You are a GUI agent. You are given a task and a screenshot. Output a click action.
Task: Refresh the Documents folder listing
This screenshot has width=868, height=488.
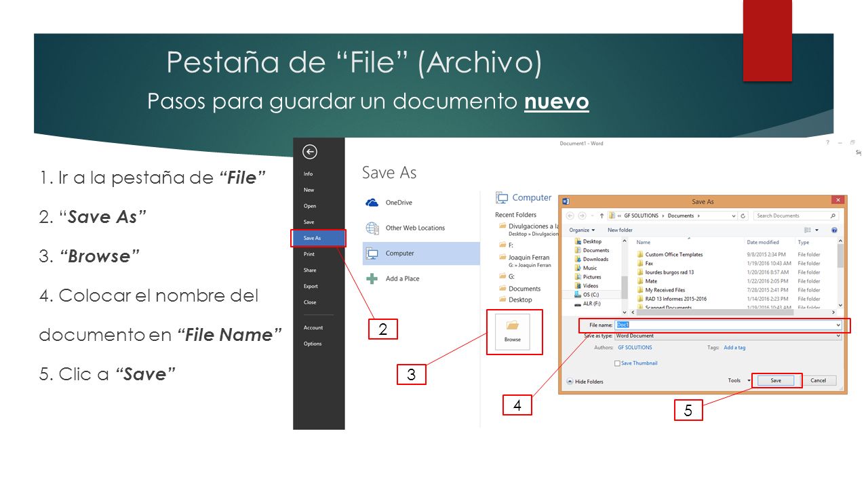click(x=744, y=216)
